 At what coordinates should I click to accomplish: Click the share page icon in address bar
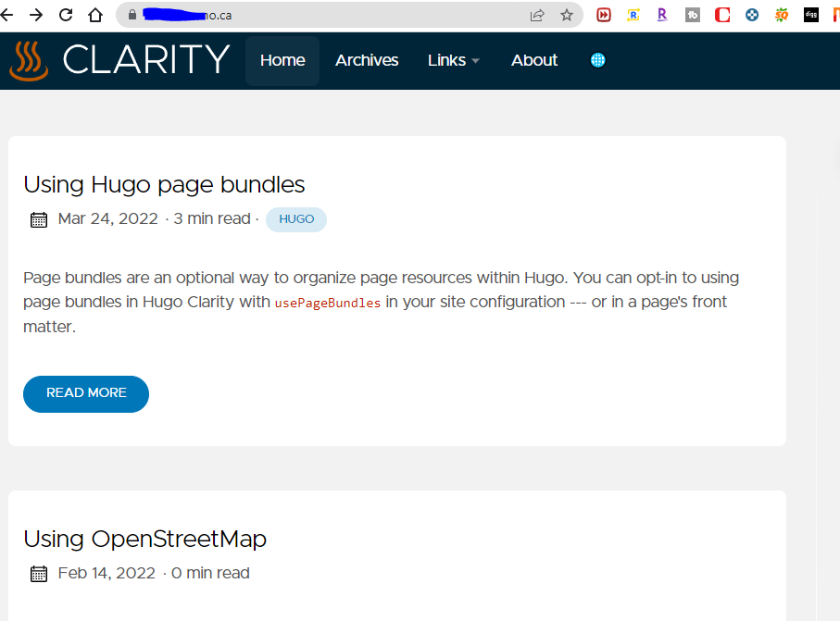click(537, 15)
